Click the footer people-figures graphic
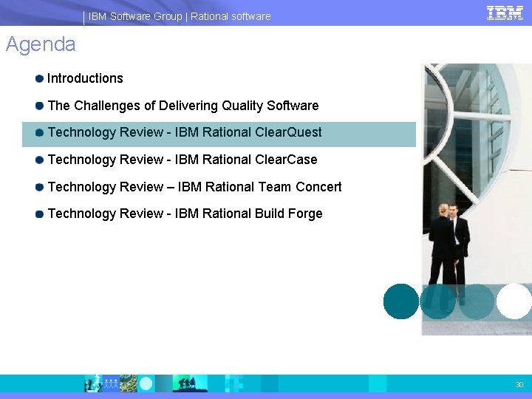 [x=110, y=383]
